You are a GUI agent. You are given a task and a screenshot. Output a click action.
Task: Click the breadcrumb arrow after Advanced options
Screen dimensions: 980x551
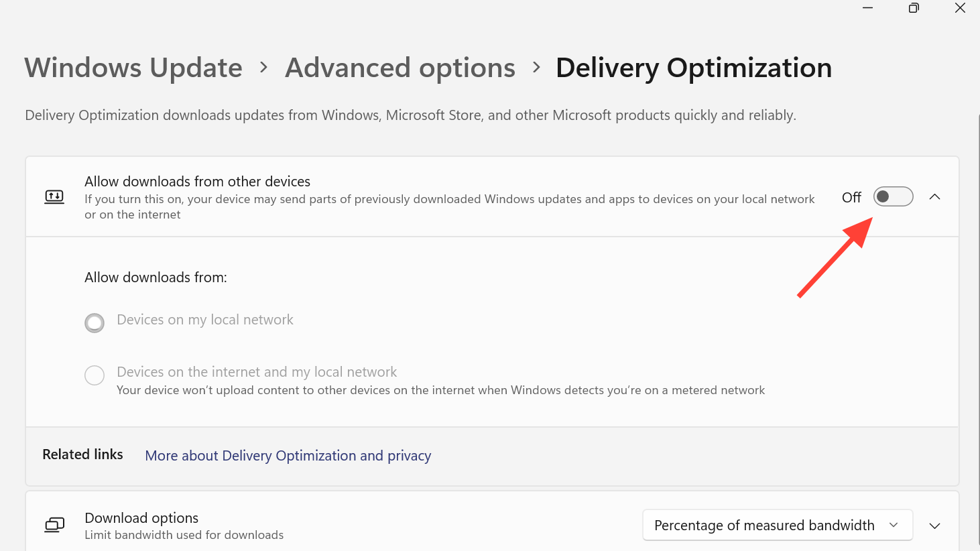(x=536, y=67)
